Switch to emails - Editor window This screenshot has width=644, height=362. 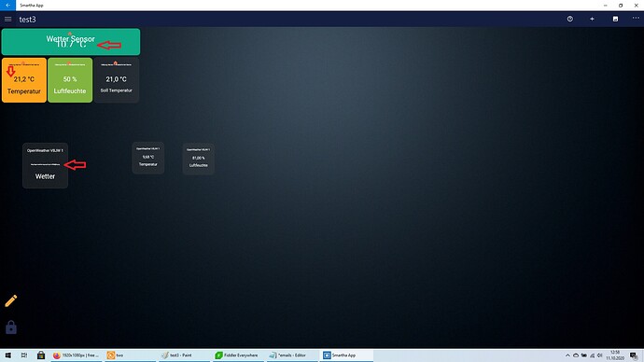click(292, 355)
